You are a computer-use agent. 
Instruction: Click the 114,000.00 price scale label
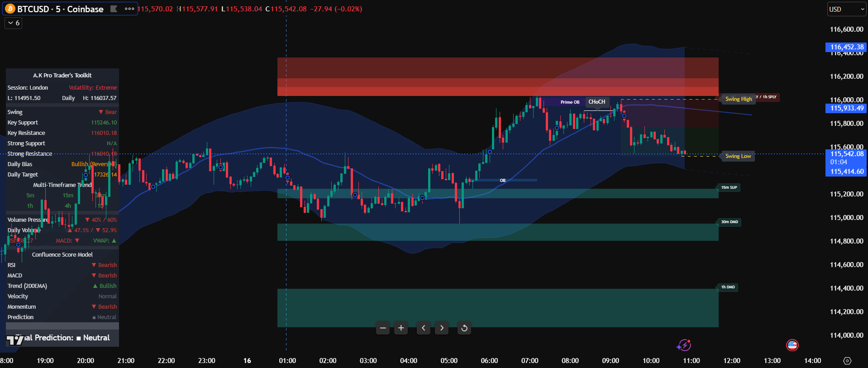[x=846, y=335]
